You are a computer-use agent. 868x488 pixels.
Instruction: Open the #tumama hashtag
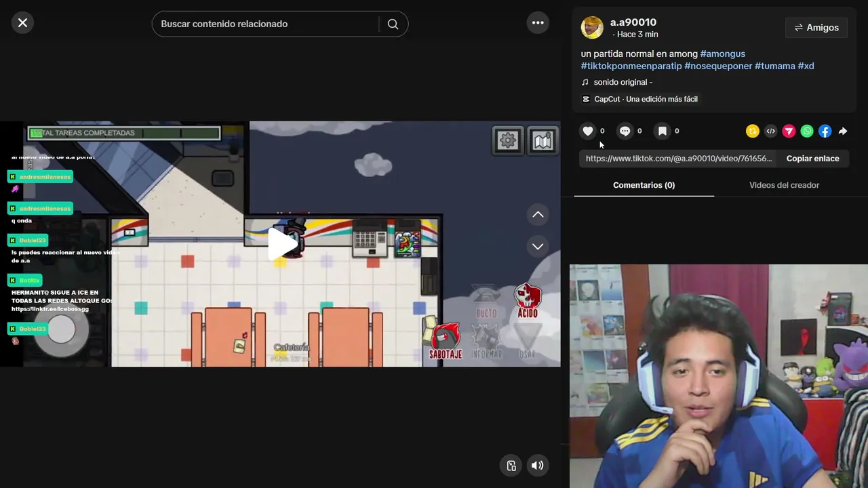(774, 66)
